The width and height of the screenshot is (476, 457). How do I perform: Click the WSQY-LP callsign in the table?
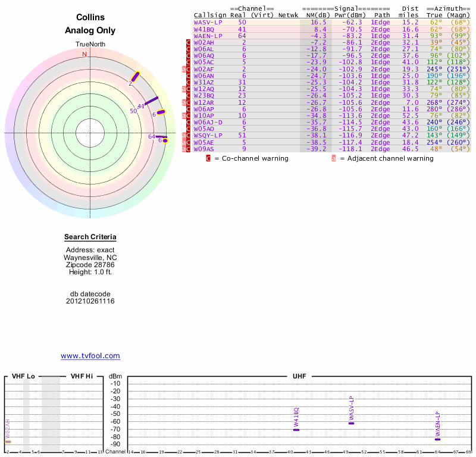[x=208, y=135]
